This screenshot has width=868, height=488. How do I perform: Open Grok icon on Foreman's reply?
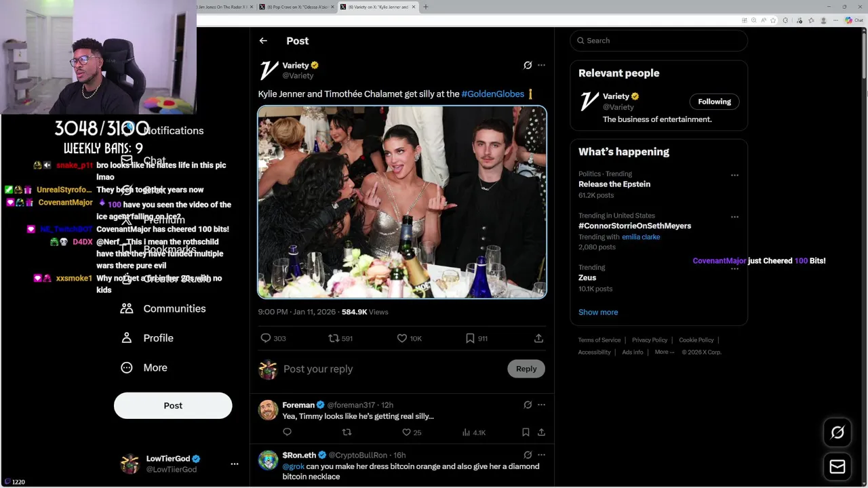click(x=528, y=405)
